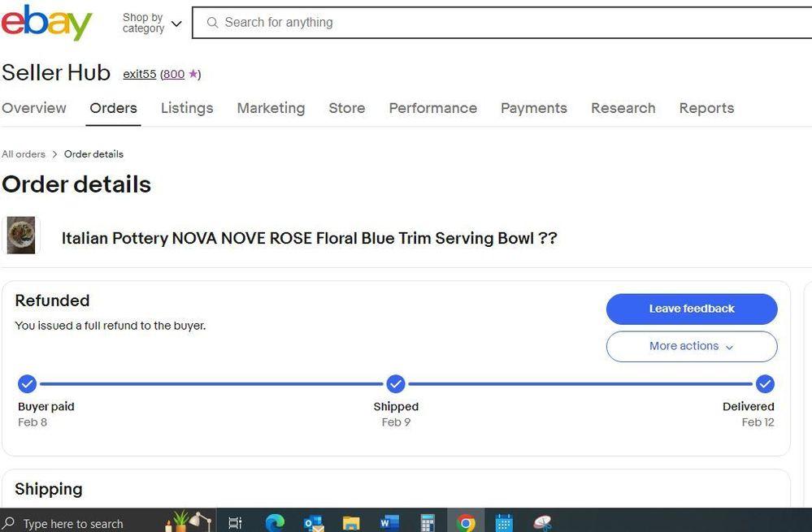Screen dimensions: 812x532
Task: Click the Refunded status heading
Action: point(52,301)
